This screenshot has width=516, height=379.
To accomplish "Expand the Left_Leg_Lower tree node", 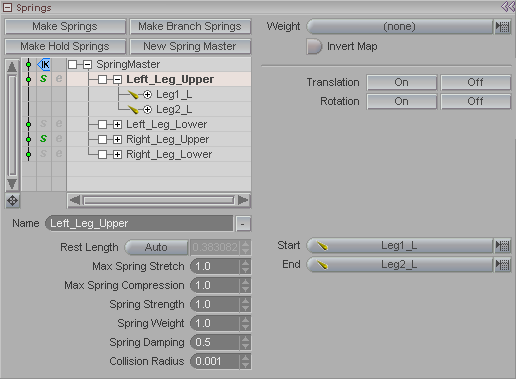I will 117,124.
